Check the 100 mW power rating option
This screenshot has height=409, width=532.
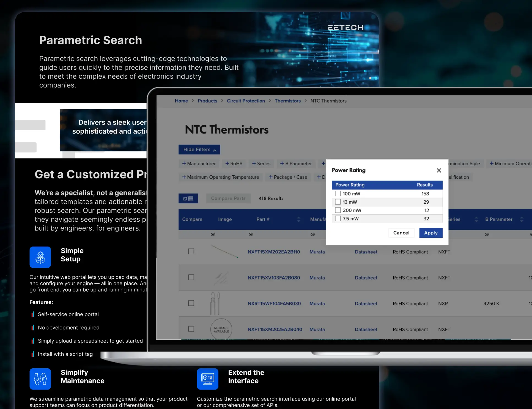pyautogui.click(x=338, y=194)
